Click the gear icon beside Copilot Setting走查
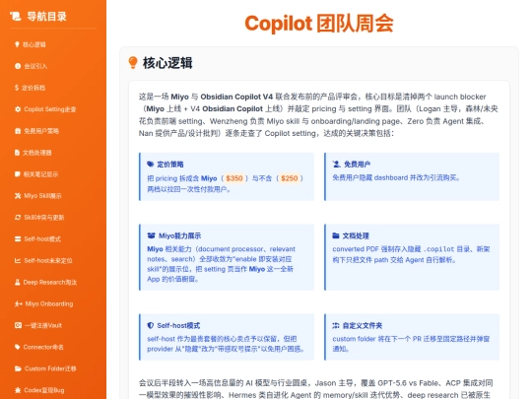 (18, 109)
